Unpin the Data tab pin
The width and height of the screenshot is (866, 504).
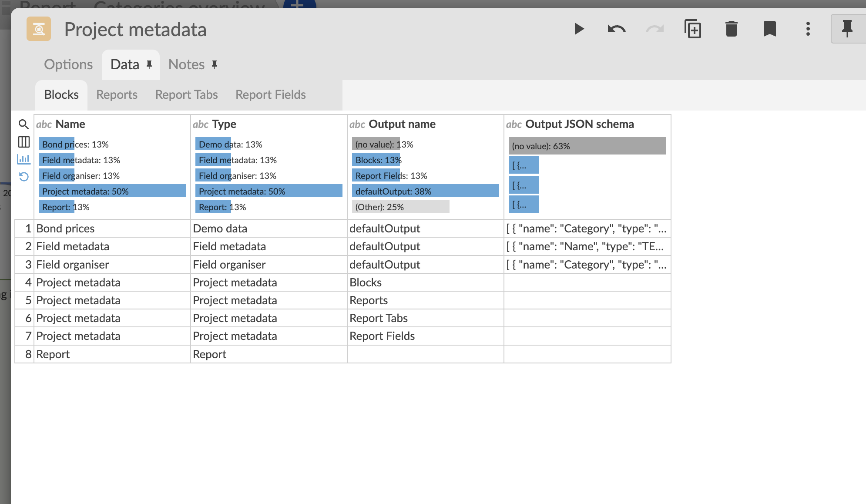pos(149,65)
